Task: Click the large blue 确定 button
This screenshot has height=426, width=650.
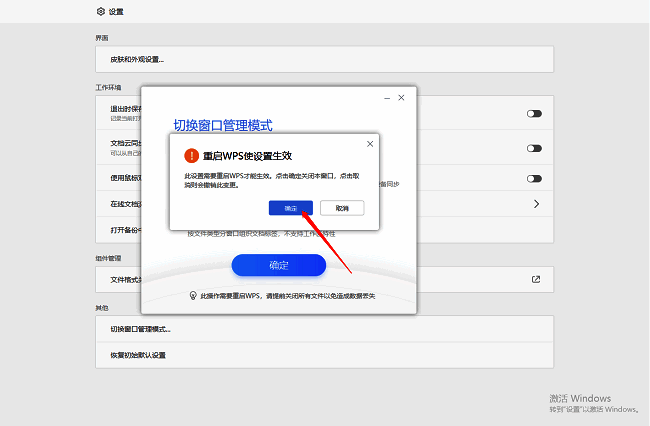Action: pos(279,265)
